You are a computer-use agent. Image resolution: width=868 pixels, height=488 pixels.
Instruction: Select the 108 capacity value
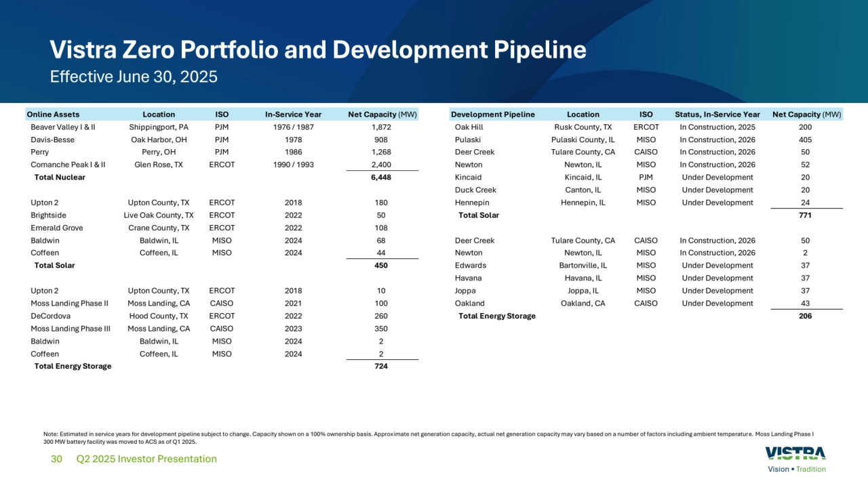tap(382, 228)
